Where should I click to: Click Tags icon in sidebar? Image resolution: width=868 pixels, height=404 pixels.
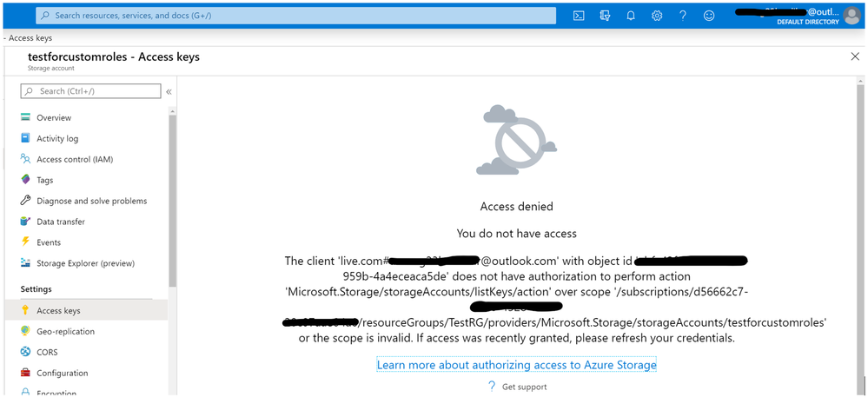pos(25,180)
